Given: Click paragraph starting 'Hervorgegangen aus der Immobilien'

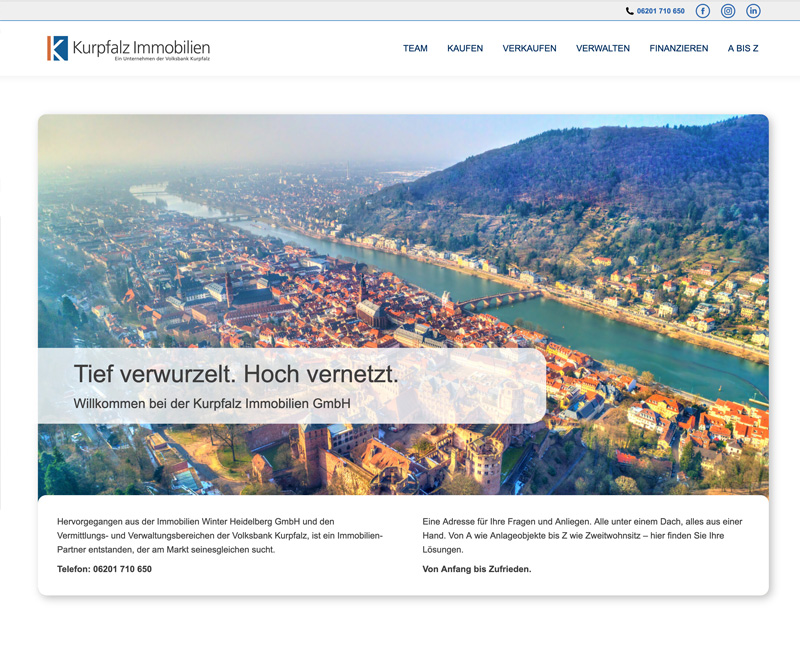Looking at the screenshot, I should [220, 536].
